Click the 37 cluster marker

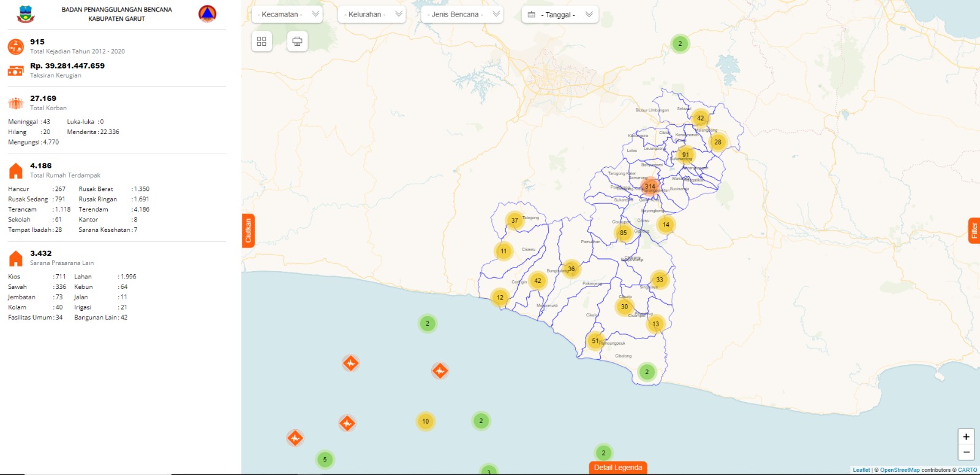click(514, 220)
